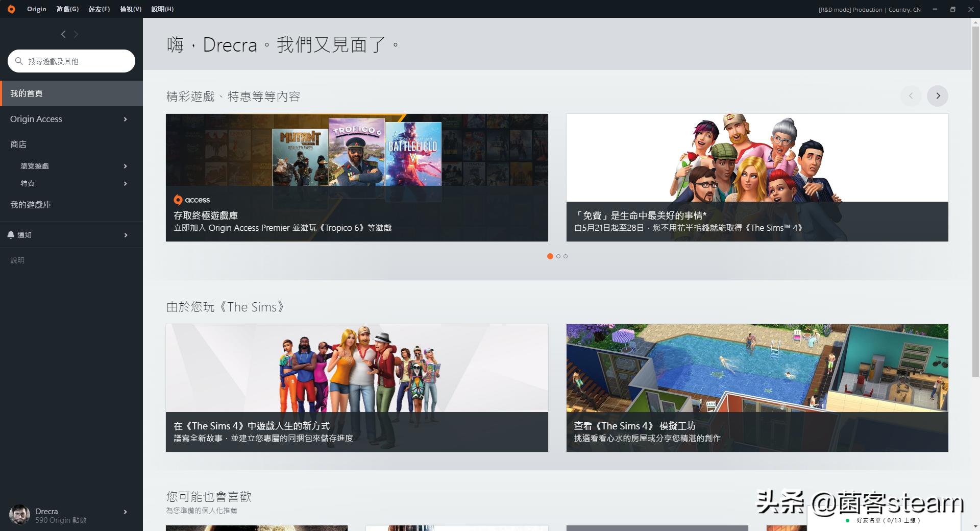This screenshot has width=980, height=531.
Task: Open 我的遊戲庫 in the sidebar
Action: 31,205
